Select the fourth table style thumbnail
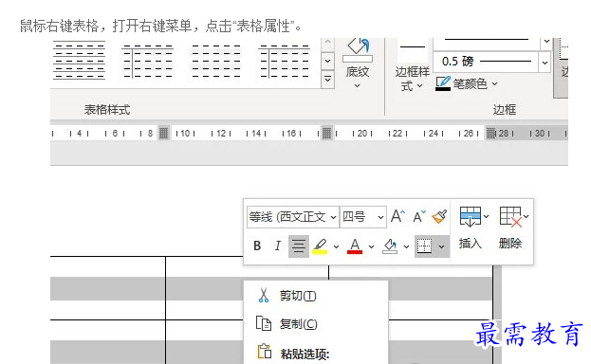Screen dimensions: 591x364 [285, 61]
